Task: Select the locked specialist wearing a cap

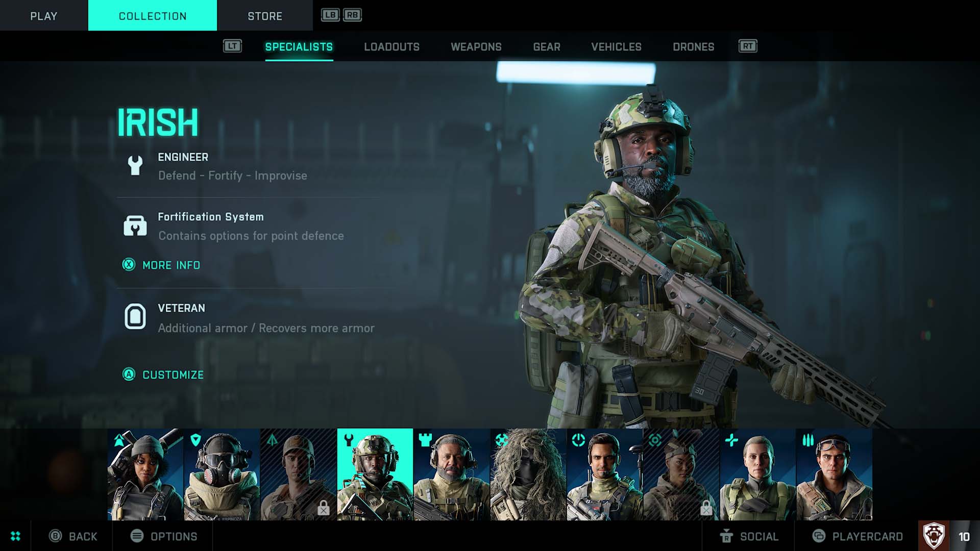Action: 299,474
